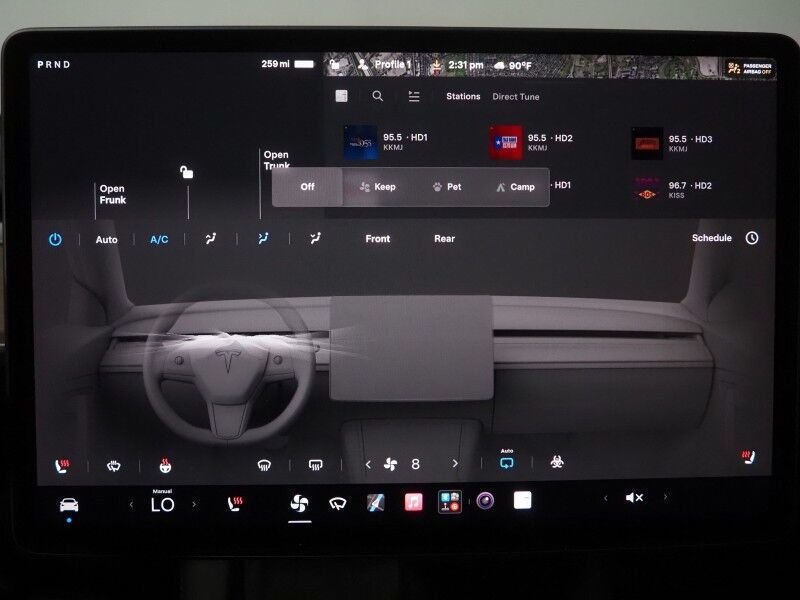Enable Pet mode (dog mode)

coord(447,187)
